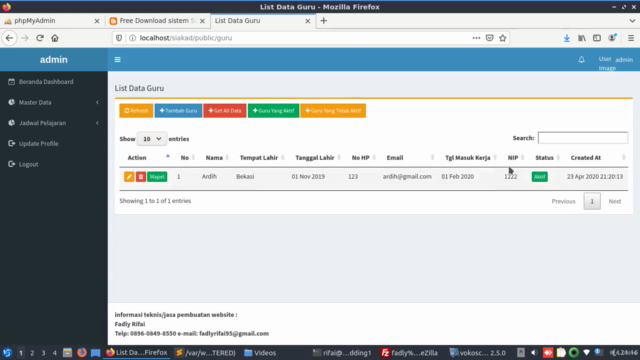The height and width of the screenshot is (360, 640).
Task: List all tabs dropdown arrow
Action: [632, 21]
